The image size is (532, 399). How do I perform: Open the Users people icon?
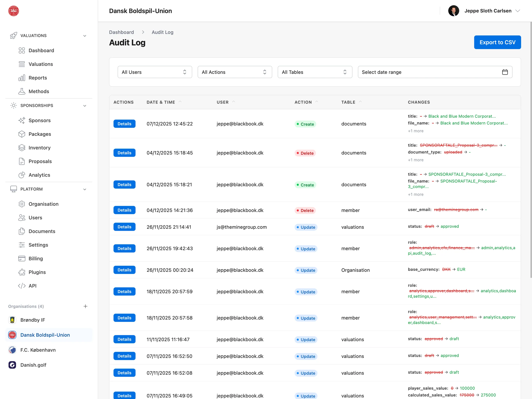tap(22, 217)
